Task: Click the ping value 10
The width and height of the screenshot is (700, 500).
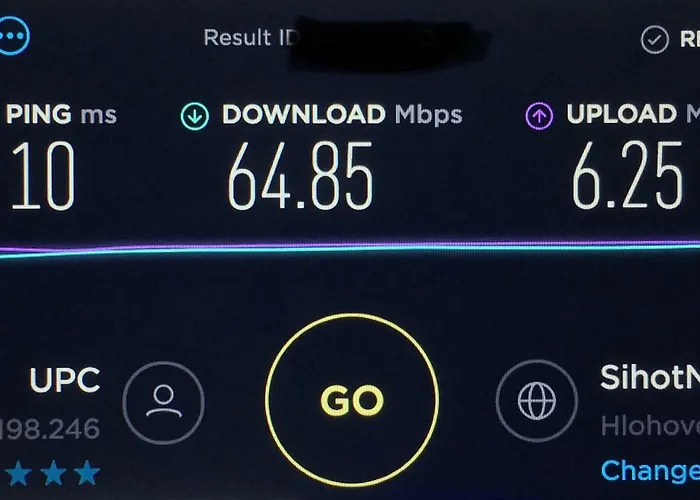Action: tap(43, 175)
